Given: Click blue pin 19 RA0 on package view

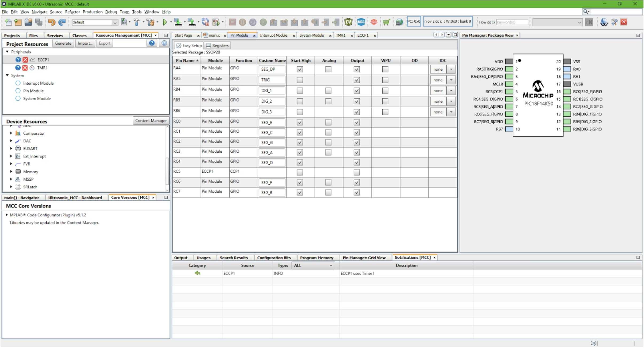Looking at the screenshot, I should [x=567, y=69].
